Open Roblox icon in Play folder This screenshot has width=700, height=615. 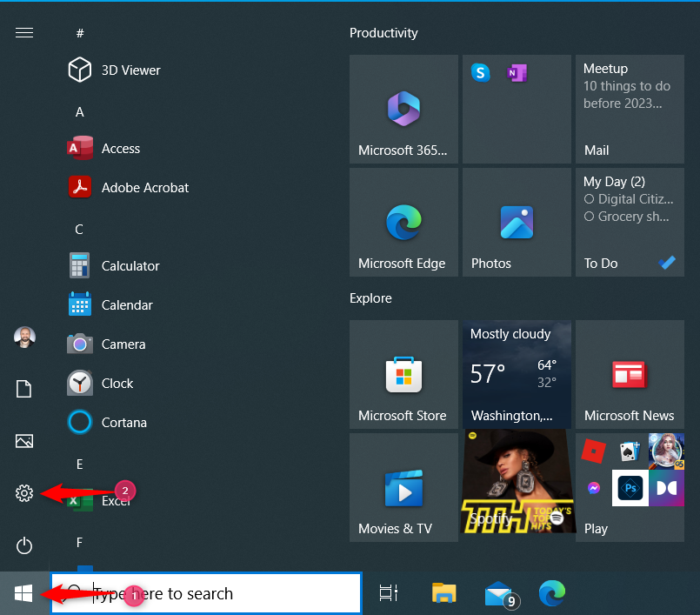[x=593, y=451]
